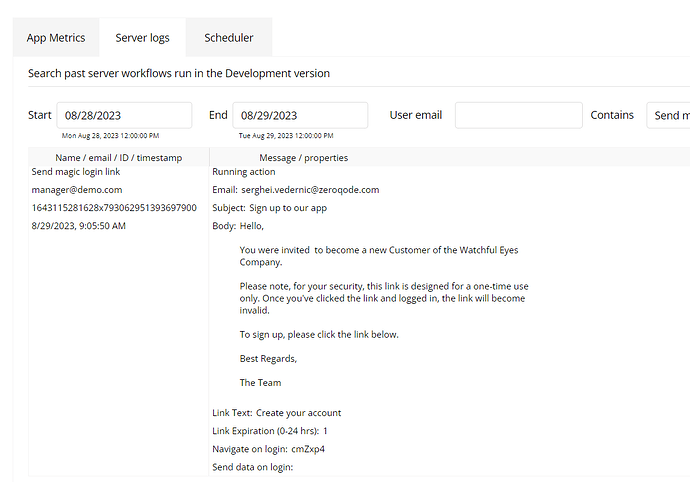The height and width of the screenshot is (482, 690).
Task: Click the Contains search input field
Action: 667,115
